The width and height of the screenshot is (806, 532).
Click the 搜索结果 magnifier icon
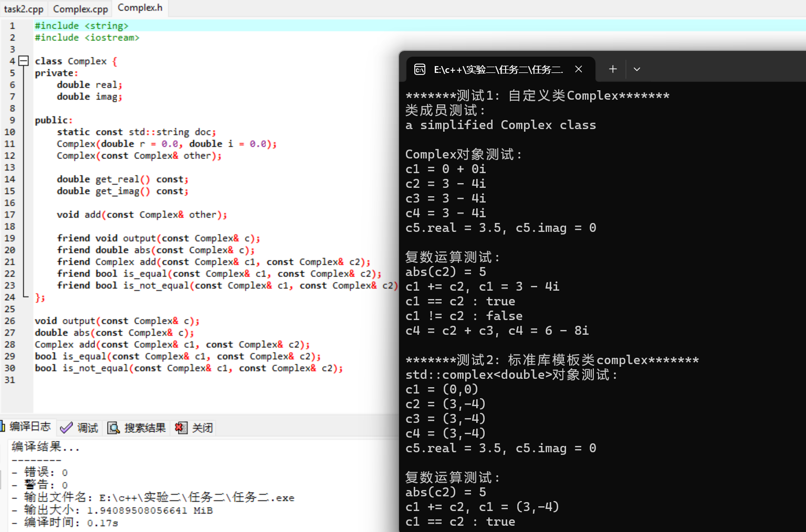tap(113, 428)
